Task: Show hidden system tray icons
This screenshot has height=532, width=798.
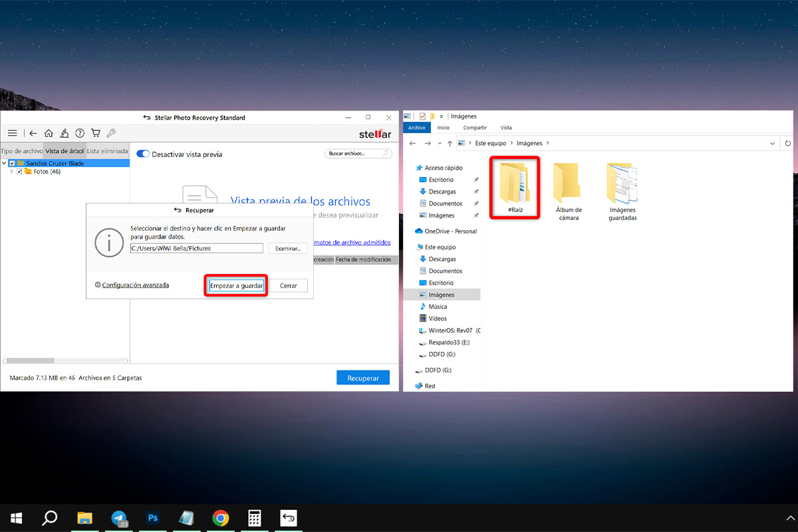Action: 790,517
